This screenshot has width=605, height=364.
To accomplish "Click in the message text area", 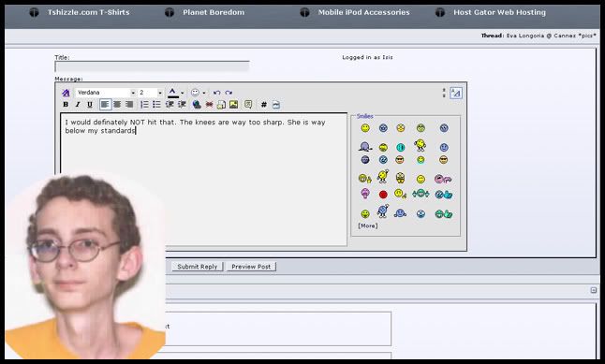I will (x=204, y=180).
